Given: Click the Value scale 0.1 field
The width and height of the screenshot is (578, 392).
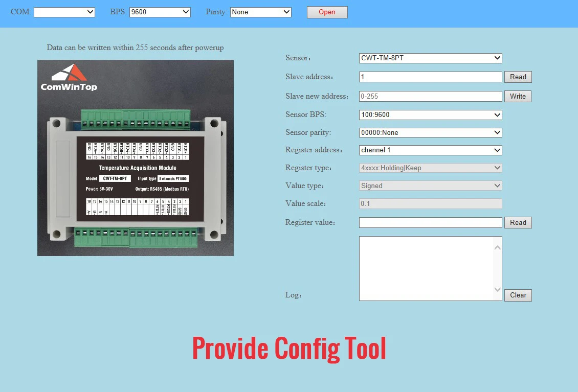Looking at the screenshot, I should pos(431,203).
